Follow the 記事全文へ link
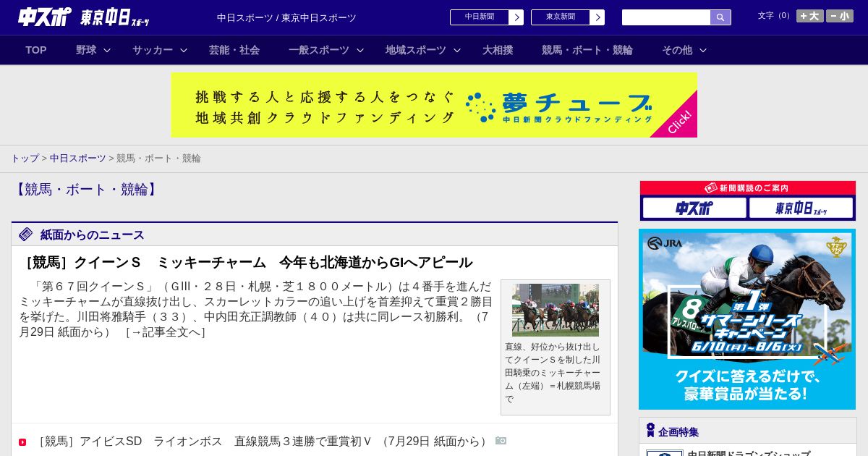 point(166,332)
